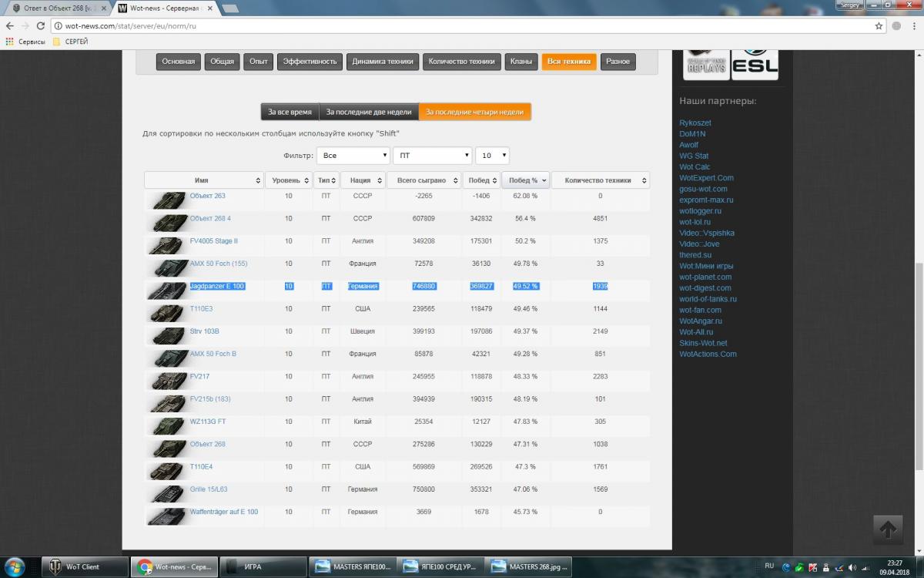Sort by Побед % column header
This screenshot has width=924, height=578.
(x=526, y=180)
